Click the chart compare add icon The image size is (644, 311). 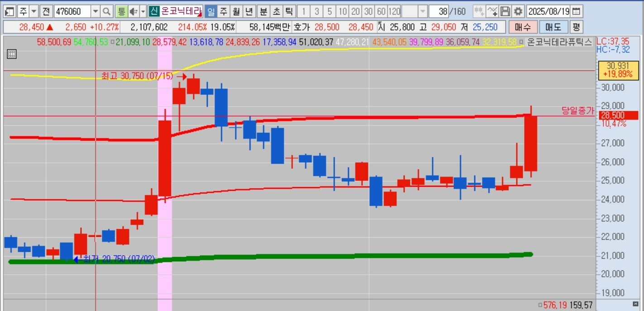coord(480,11)
